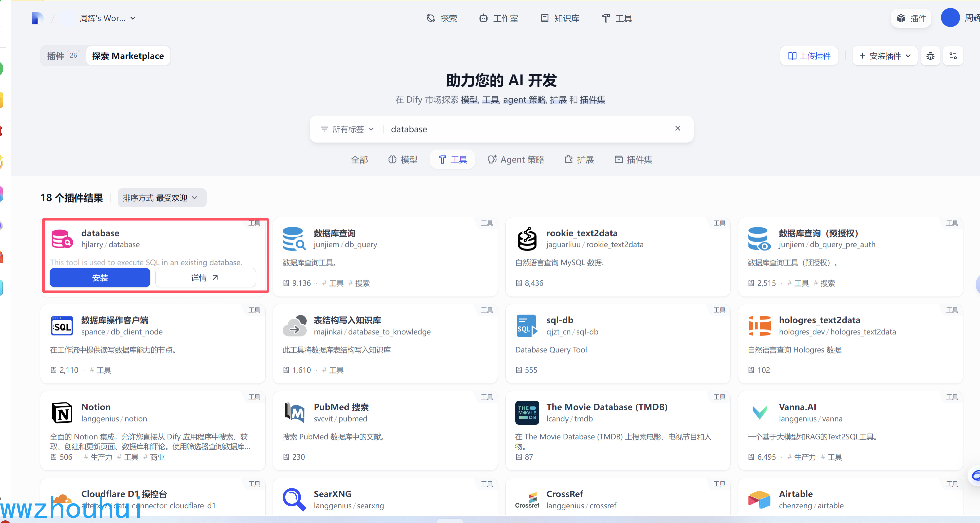Screen dimensions: 980x523
Task: Click the sql-db plugin icon
Action: 527,325
